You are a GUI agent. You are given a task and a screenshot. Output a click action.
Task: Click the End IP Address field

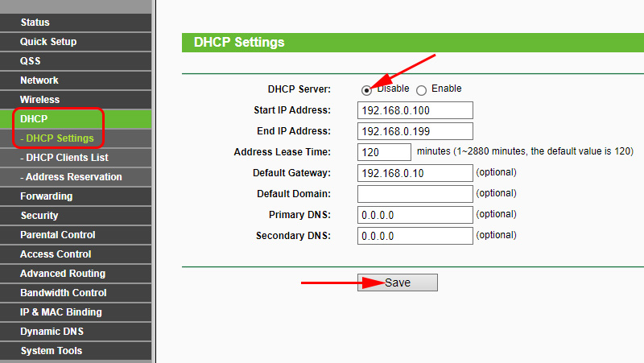[x=415, y=131]
